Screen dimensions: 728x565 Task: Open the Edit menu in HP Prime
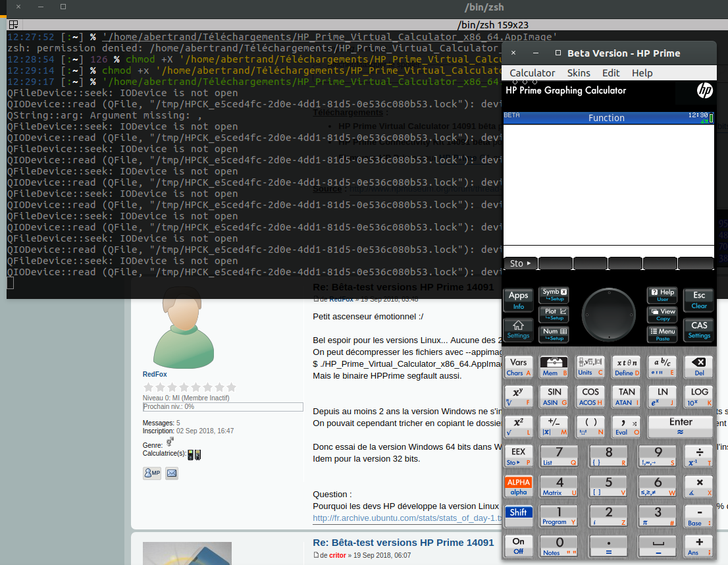click(611, 73)
